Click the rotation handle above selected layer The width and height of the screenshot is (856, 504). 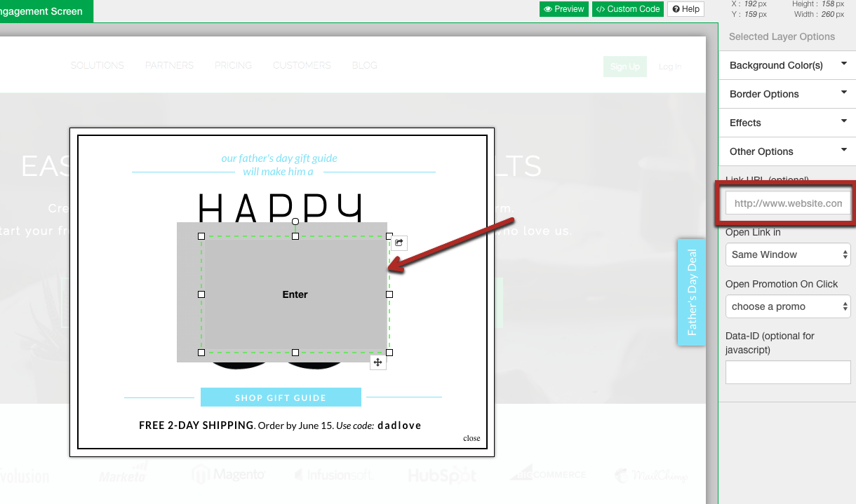[x=295, y=222]
